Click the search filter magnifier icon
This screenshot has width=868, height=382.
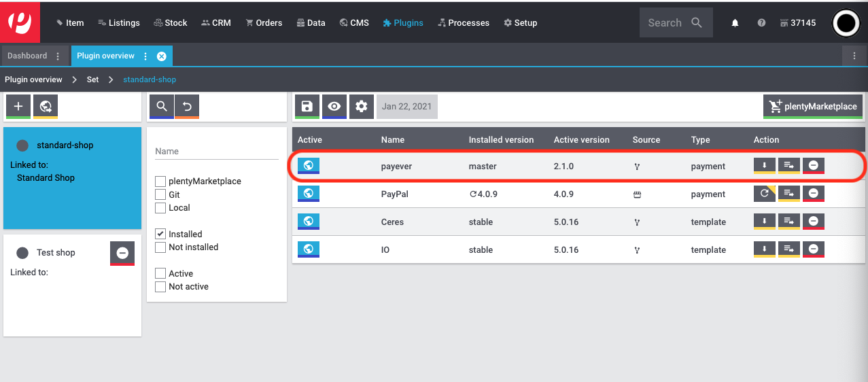161,106
